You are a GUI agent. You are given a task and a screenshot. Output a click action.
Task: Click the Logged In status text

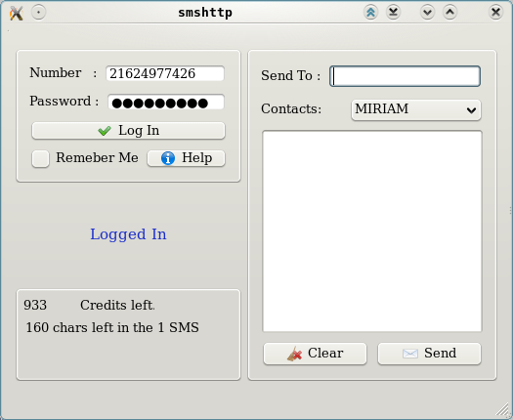click(x=128, y=234)
